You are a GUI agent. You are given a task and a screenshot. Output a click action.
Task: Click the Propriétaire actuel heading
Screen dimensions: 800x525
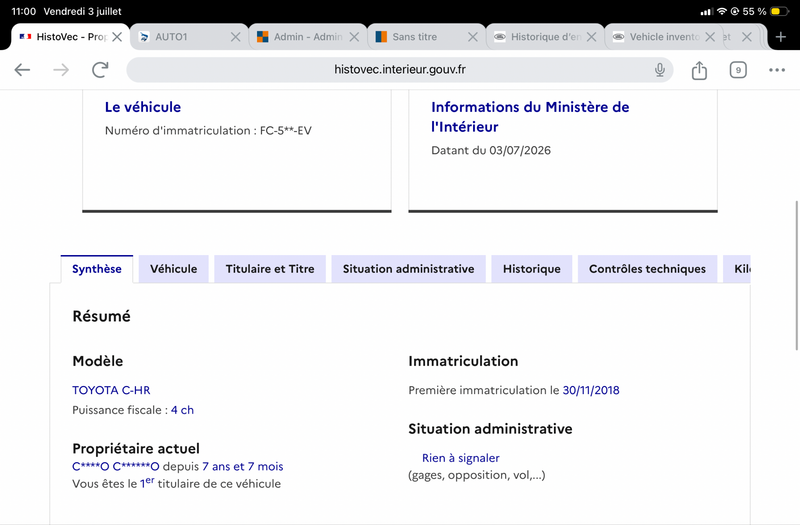[136, 448]
